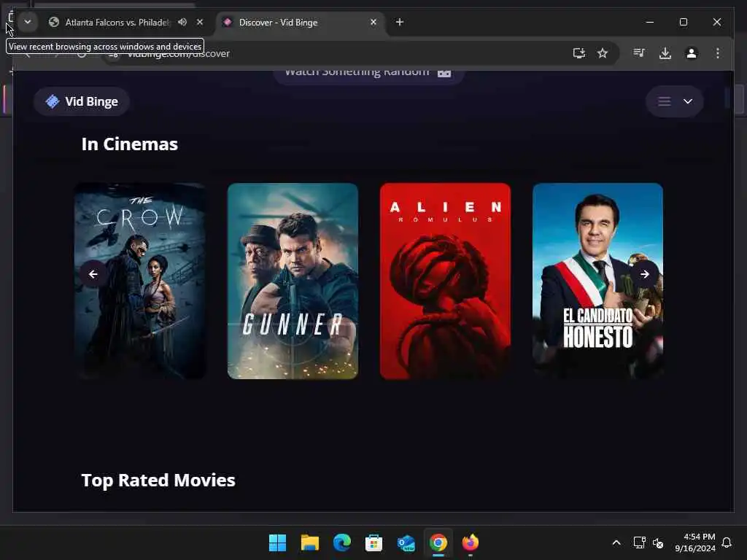Open the Chrome downloads icon
The width and height of the screenshot is (747, 560).
coord(665,52)
